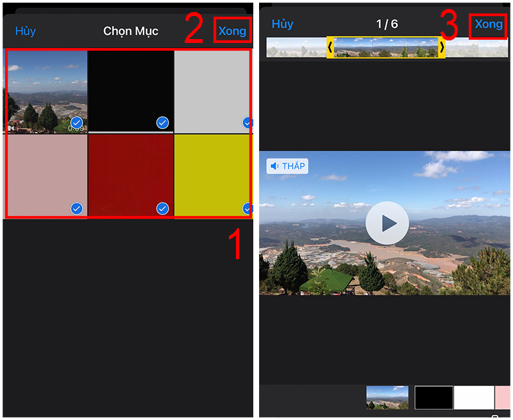Click the right yellow trim handle
The height and width of the screenshot is (420, 513).
tap(442, 47)
